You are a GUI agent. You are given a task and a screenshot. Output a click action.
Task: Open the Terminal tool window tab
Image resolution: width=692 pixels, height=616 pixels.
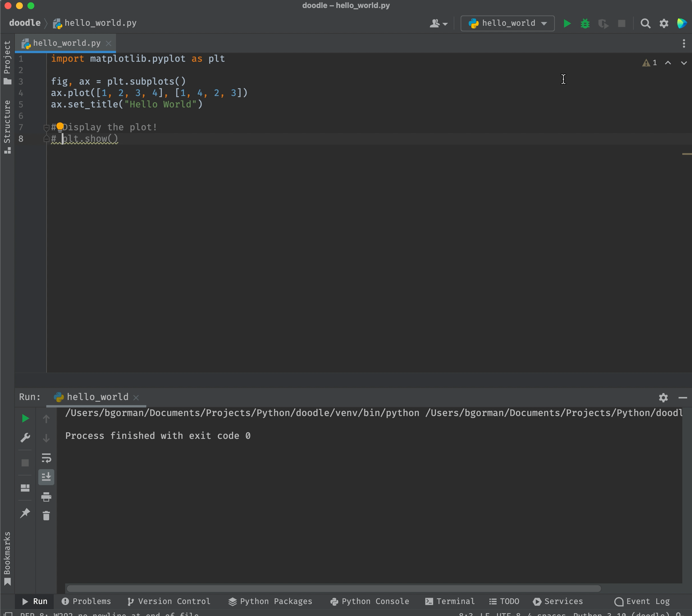click(450, 601)
